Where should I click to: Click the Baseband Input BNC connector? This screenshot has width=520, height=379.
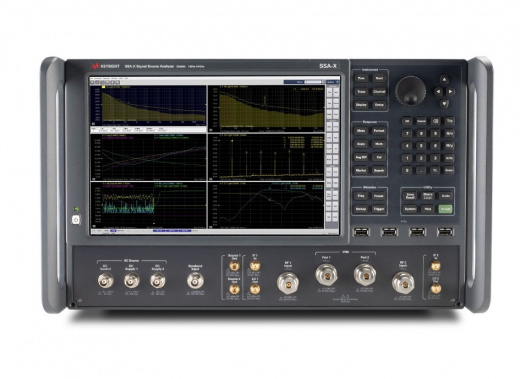[195, 281]
